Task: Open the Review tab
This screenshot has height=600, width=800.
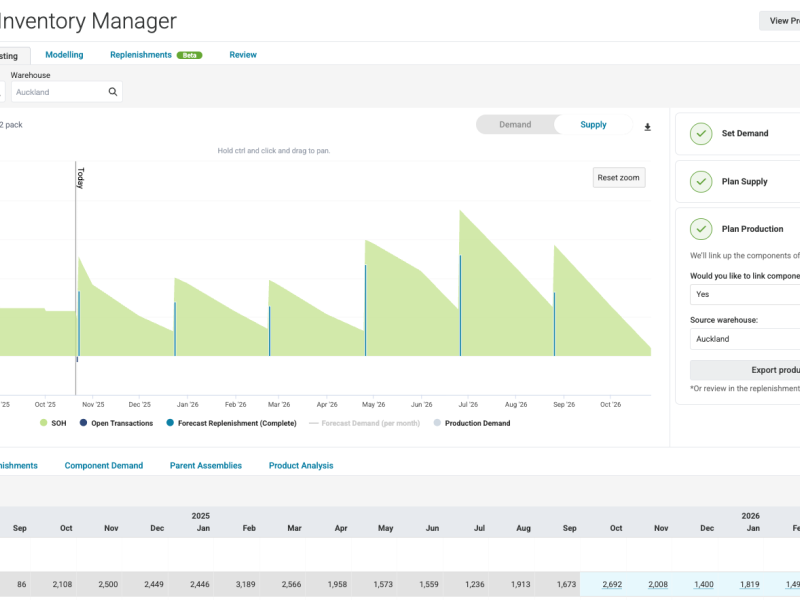Action: [x=243, y=55]
